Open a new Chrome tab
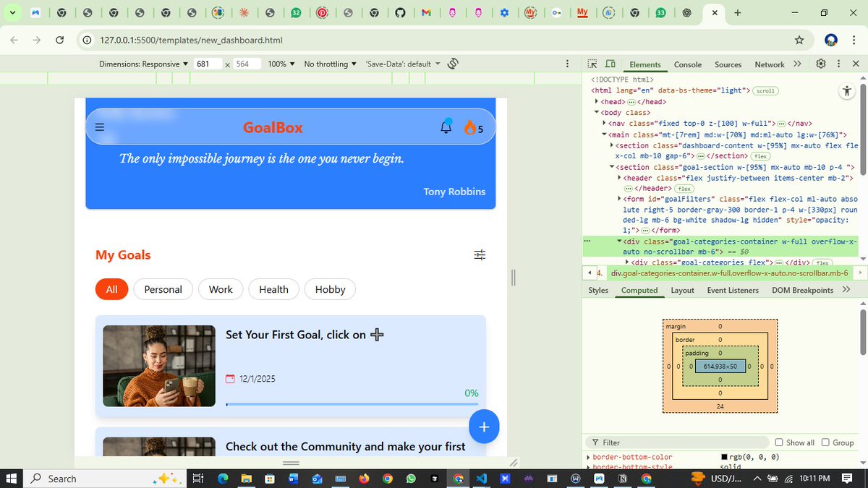 (737, 13)
